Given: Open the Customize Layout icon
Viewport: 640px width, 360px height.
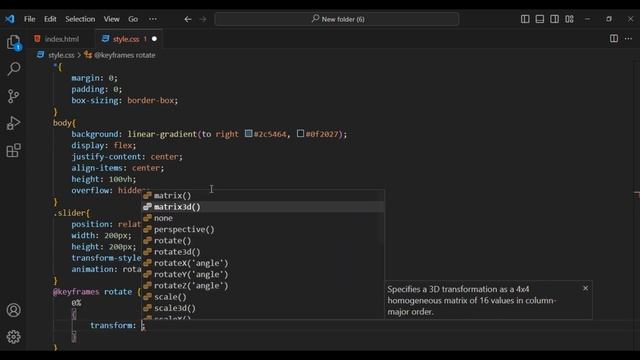Looking at the screenshot, I should tap(569, 19).
